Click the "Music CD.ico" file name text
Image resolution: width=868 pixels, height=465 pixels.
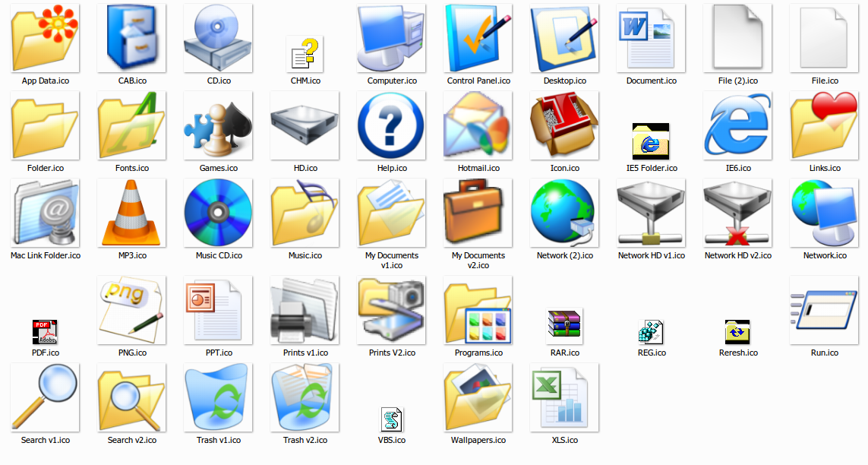coord(219,256)
